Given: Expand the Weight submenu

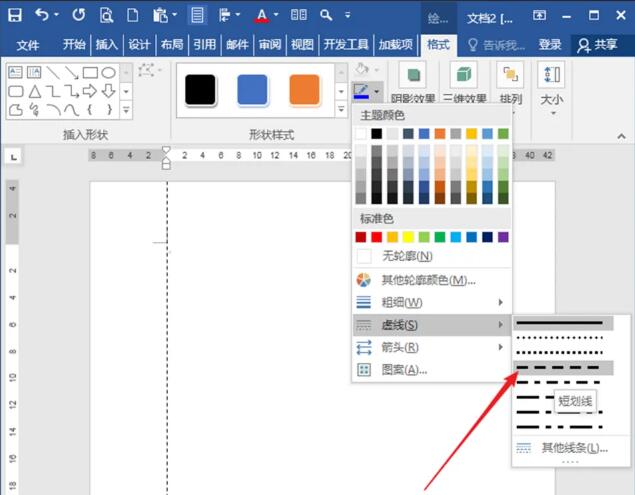Looking at the screenshot, I should [432, 302].
